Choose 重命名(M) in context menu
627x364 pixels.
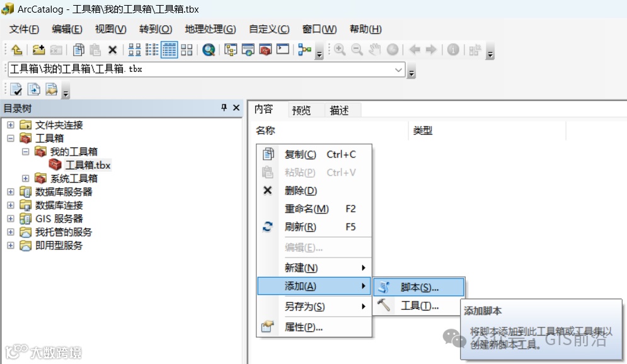[x=314, y=208]
